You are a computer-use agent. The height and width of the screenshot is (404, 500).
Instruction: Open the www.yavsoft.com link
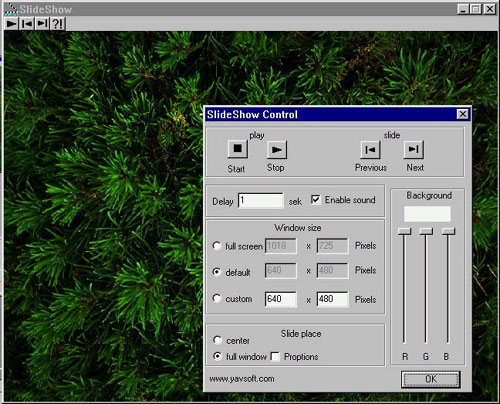coord(242,379)
